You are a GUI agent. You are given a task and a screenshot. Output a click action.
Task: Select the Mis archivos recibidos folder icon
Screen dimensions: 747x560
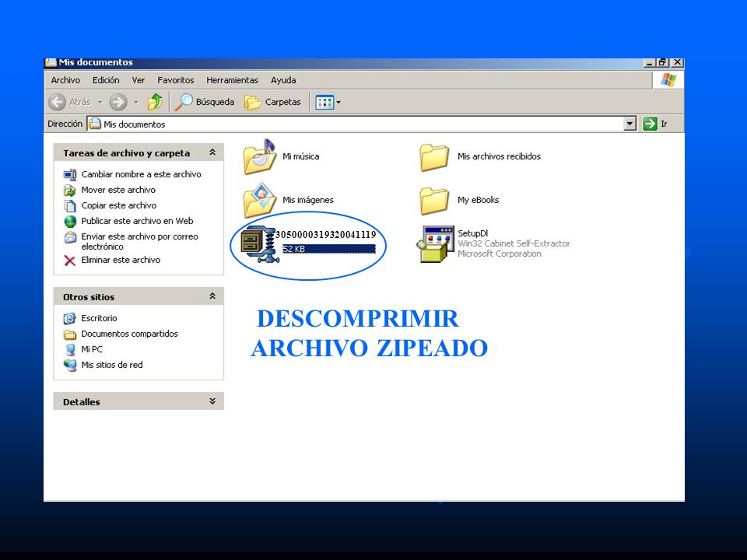tap(434, 158)
